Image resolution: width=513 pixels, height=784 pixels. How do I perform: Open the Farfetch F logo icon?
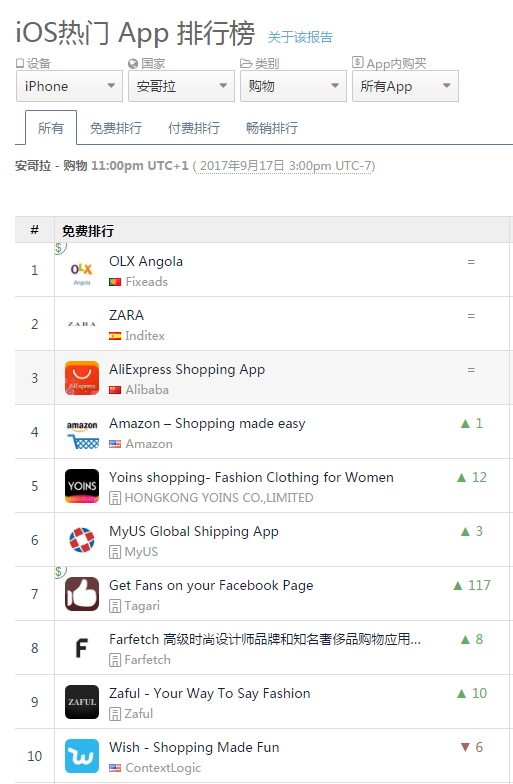click(82, 648)
